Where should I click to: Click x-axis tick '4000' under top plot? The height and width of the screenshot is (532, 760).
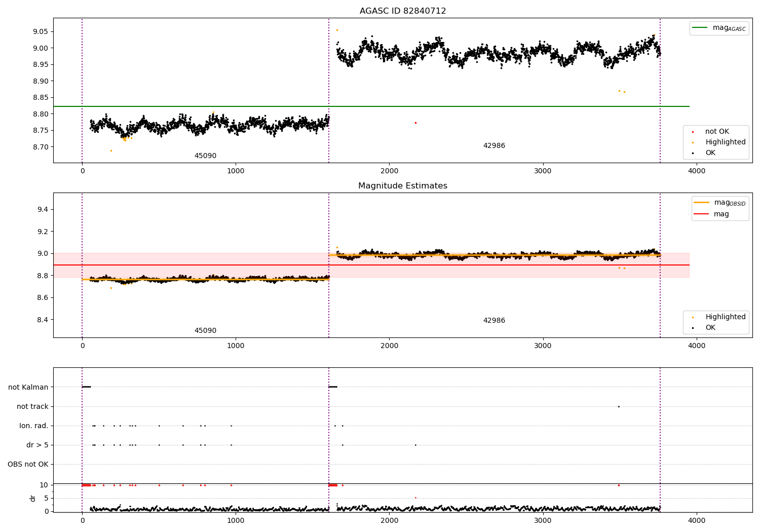(697, 171)
